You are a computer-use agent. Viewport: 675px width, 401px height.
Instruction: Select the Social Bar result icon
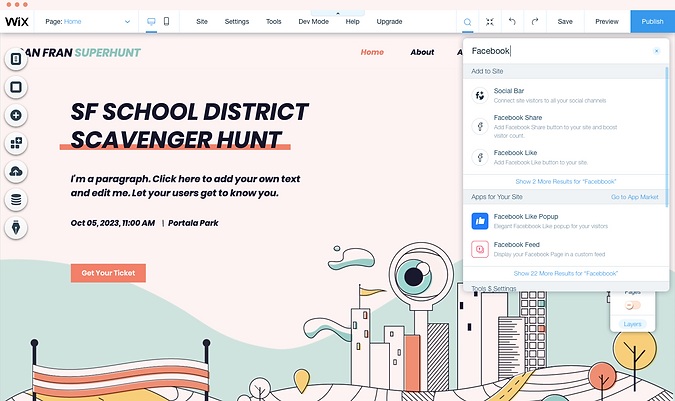480,95
